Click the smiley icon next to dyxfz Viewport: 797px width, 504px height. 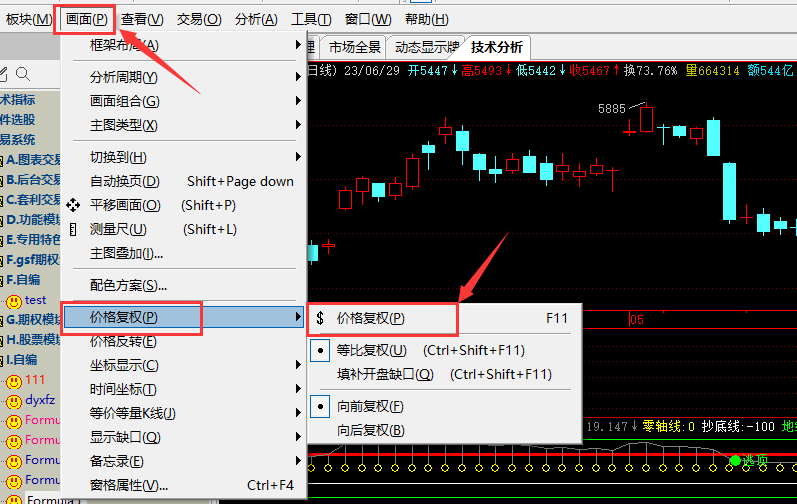click(14, 401)
